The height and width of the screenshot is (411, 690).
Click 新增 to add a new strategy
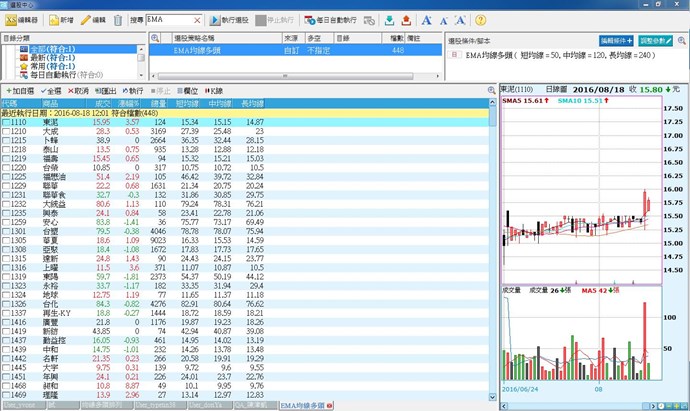pos(60,20)
